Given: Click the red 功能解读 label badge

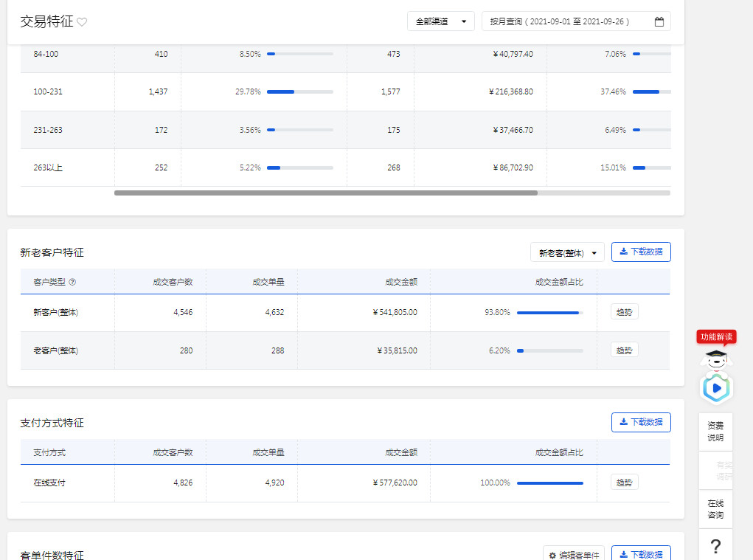Looking at the screenshot, I should click(x=716, y=336).
